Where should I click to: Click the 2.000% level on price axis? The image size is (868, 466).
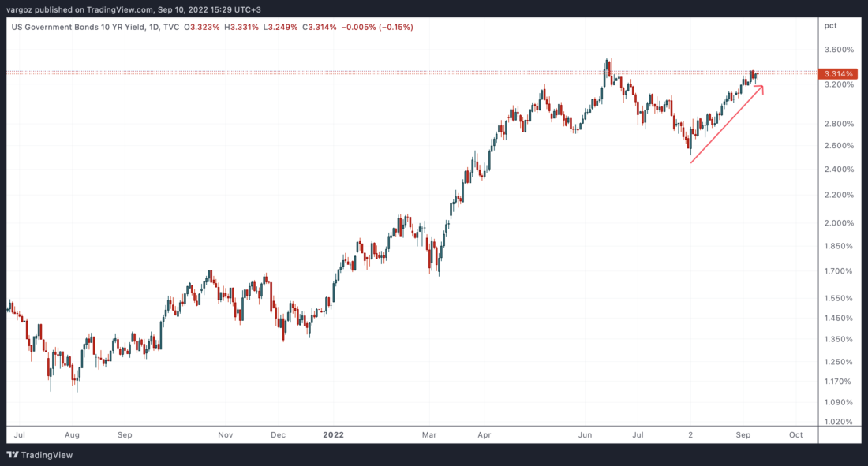[839, 223]
